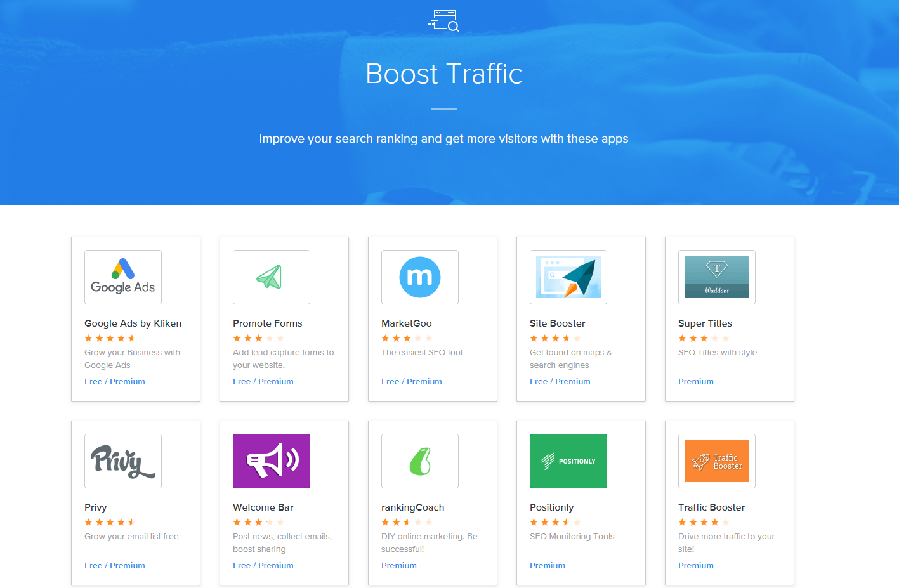Click 'Grow your email list free' description

pyautogui.click(x=131, y=537)
